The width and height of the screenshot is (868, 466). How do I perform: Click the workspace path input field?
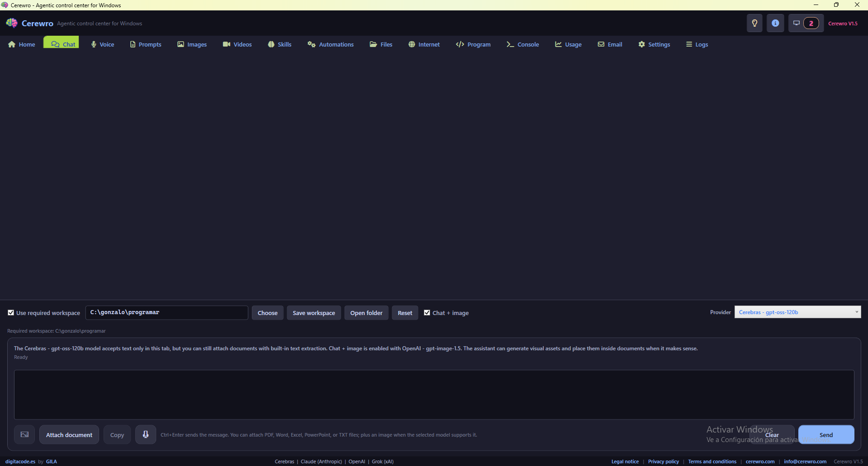(166, 312)
